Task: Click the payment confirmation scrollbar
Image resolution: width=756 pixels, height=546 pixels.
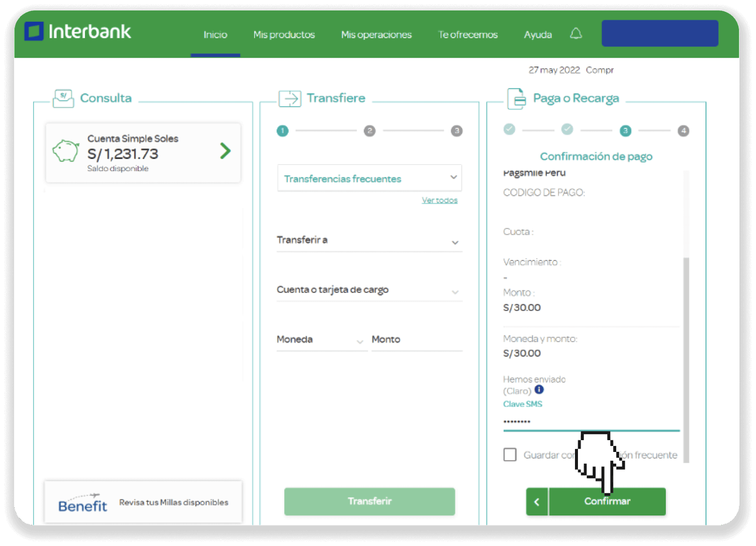Action: 686,360
